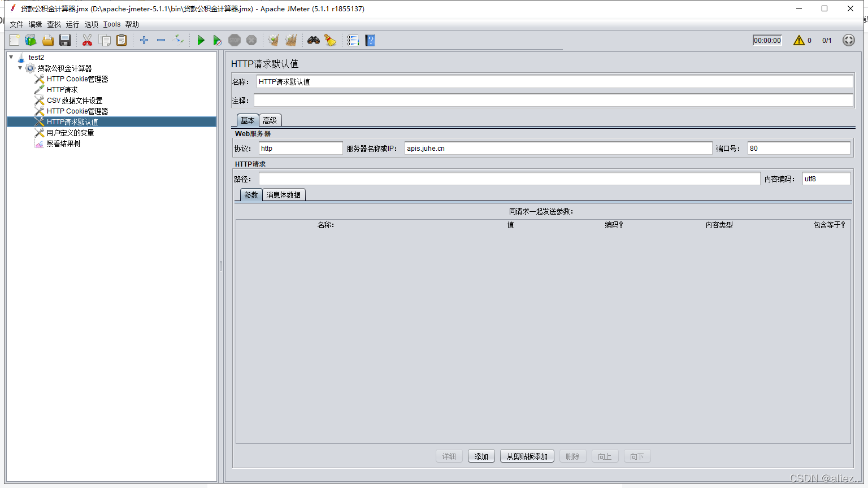Open the Tools menu
This screenshot has width=868, height=488.
112,24
